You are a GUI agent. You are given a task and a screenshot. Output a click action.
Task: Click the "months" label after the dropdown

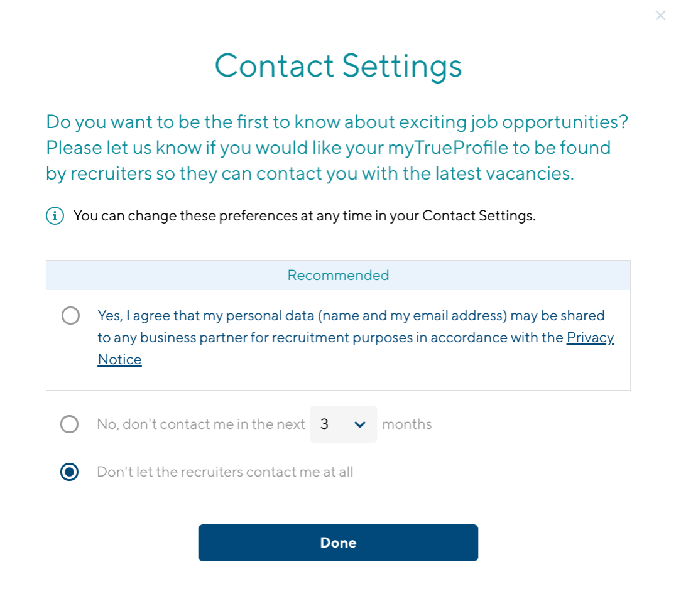407,424
